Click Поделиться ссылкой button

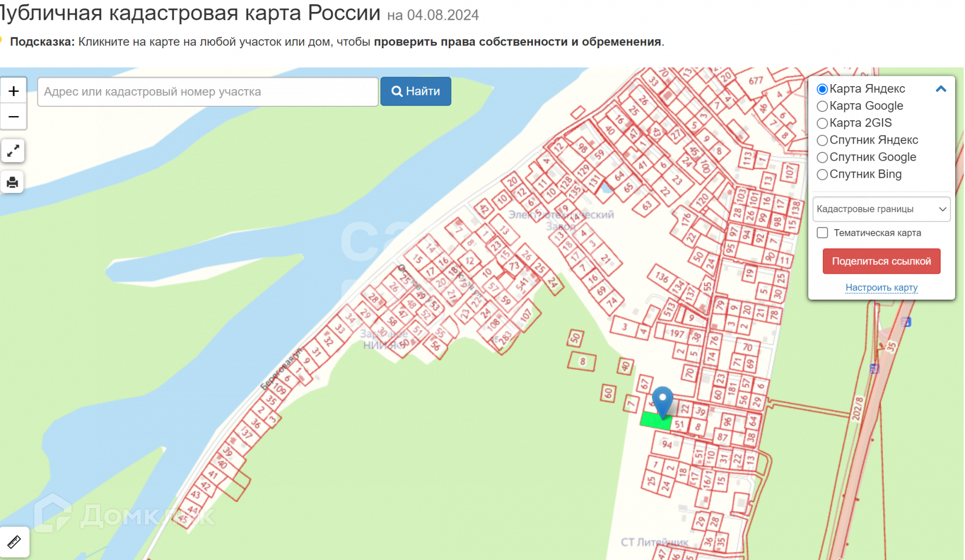pos(881,261)
